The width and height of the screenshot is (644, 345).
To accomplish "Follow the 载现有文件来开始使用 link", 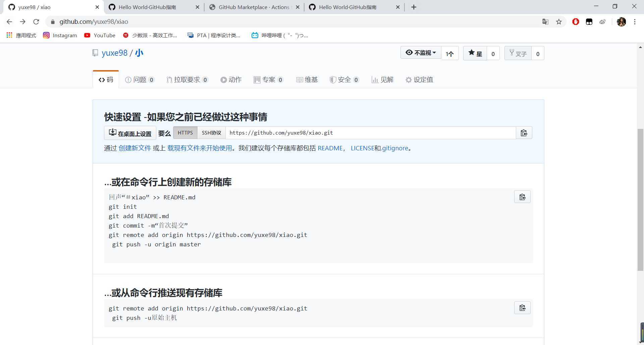I will 200,148.
